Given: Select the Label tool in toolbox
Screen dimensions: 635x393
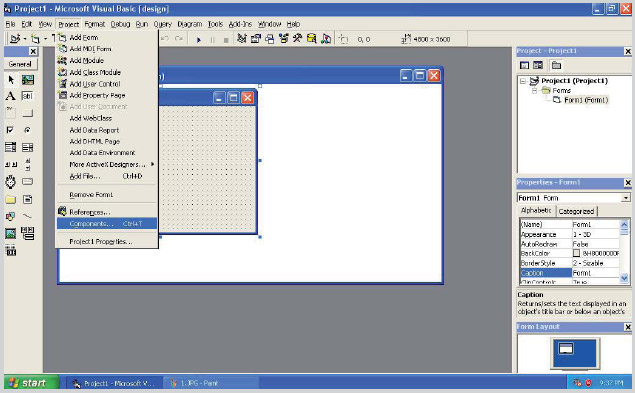Looking at the screenshot, I should point(11,96).
